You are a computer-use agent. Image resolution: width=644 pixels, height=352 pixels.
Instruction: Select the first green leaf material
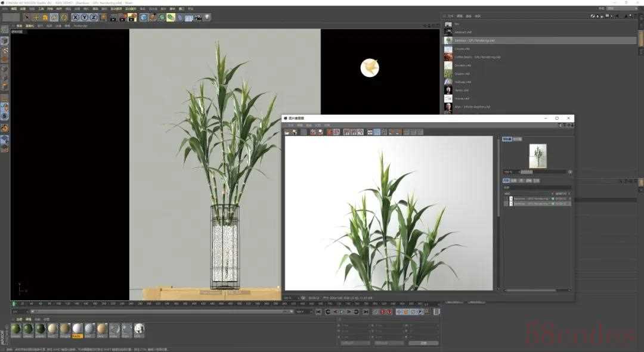(16, 329)
